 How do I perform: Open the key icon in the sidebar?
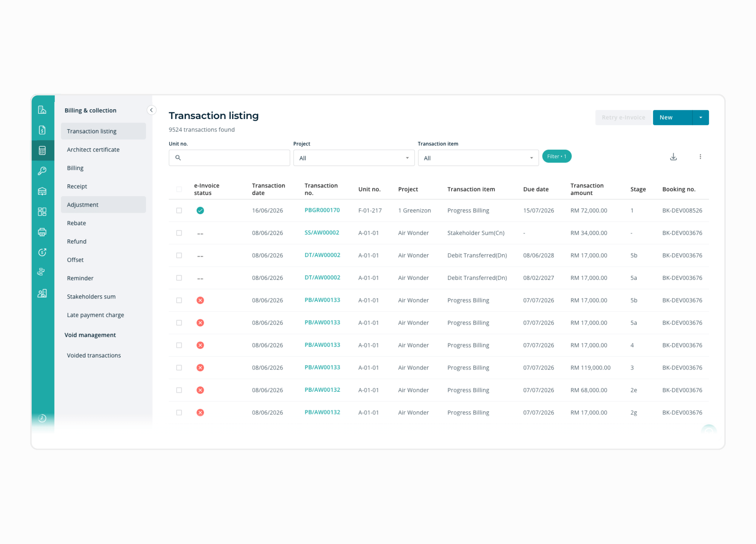click(x=42, y=171)
